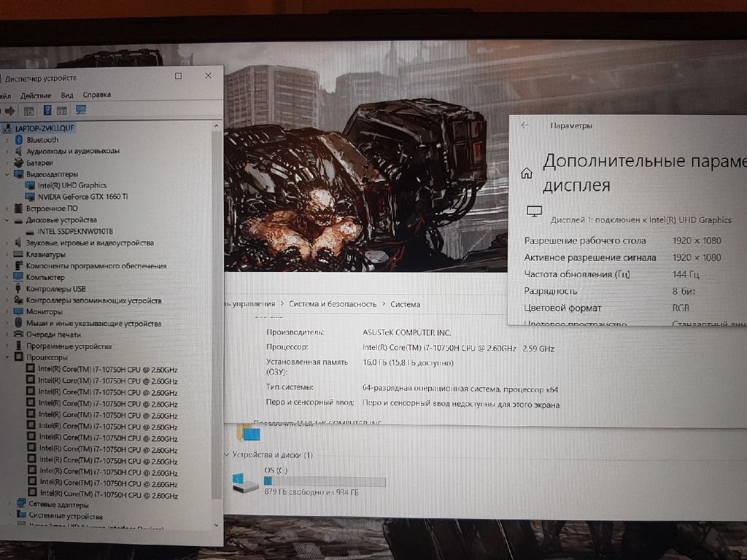Collapse the Процессоры tree node
Viewport: 747px width, 560px height.
(x=7, y=358)
